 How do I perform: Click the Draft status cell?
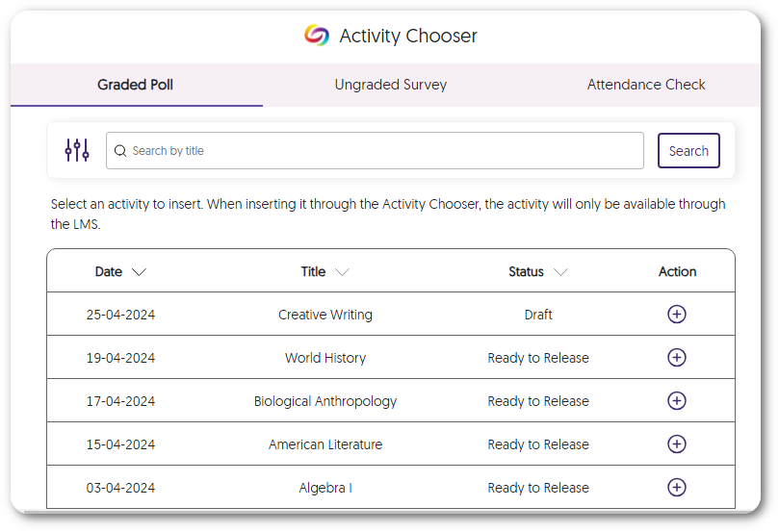click(538, 315)
